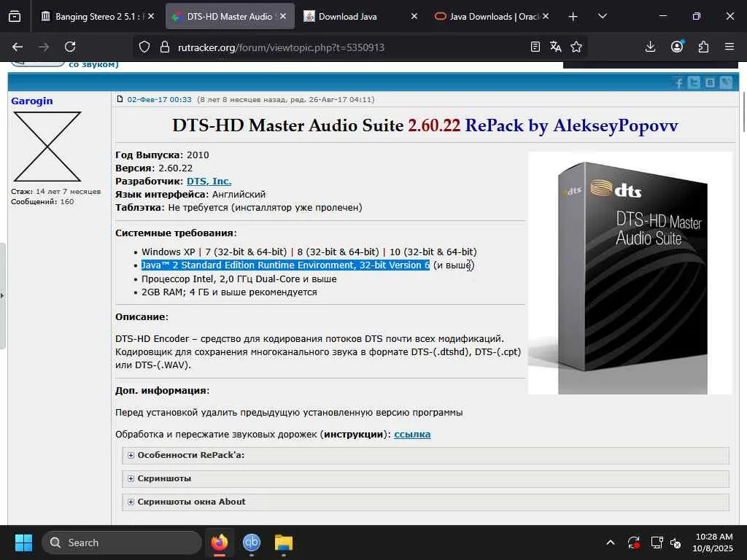Follow DTS, Inc. developer link
Viewport: 747px width, 560px height.
pyautogui.click(x=209, y=182)
